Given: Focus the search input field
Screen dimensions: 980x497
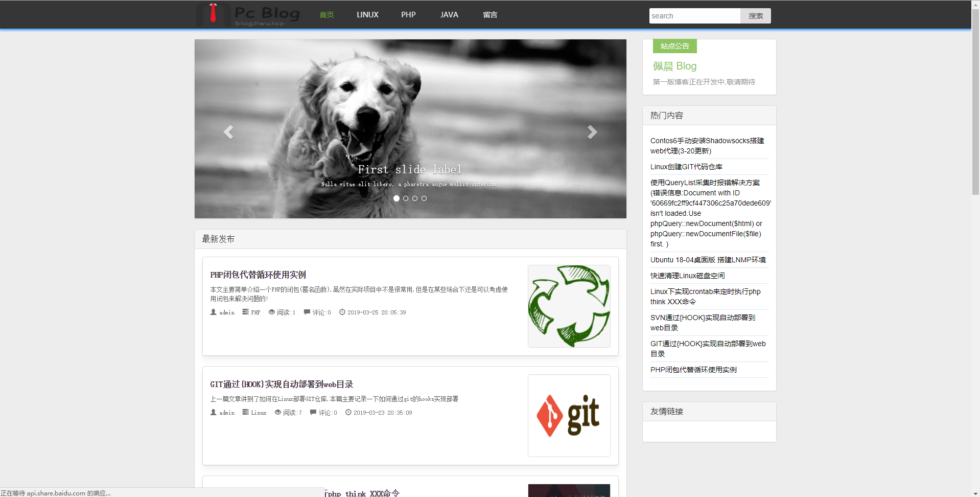Looking at the screenshot, I should (x=695, y=16).
